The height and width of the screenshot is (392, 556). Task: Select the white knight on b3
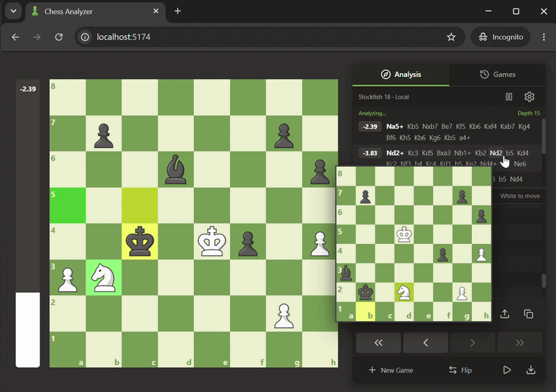coord(104,277)
